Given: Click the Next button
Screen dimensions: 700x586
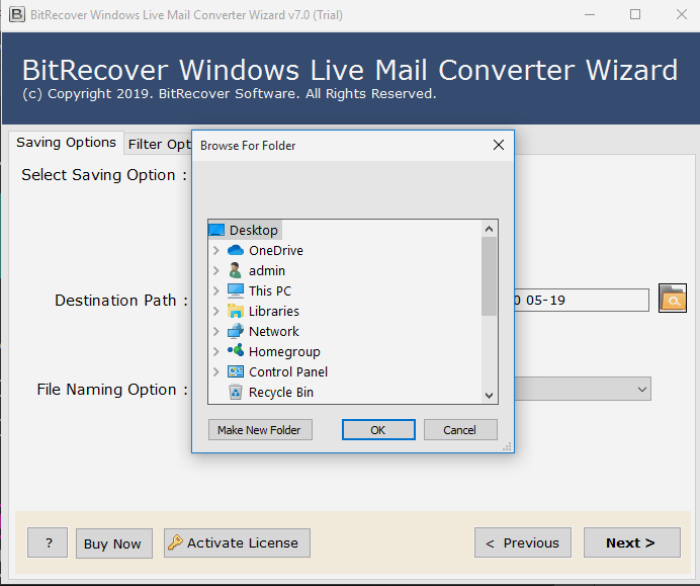Looking at the screenshot, I should click(x=632, y=543).
